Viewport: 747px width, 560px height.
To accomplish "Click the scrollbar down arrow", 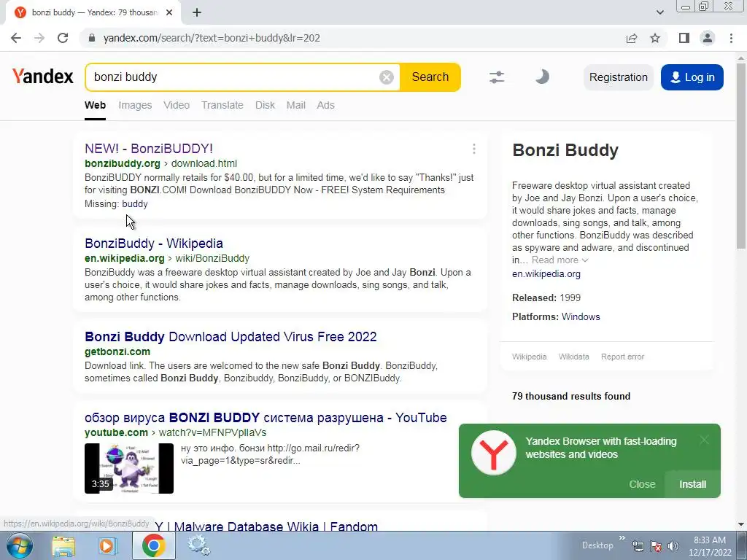I will pos(741,525).
